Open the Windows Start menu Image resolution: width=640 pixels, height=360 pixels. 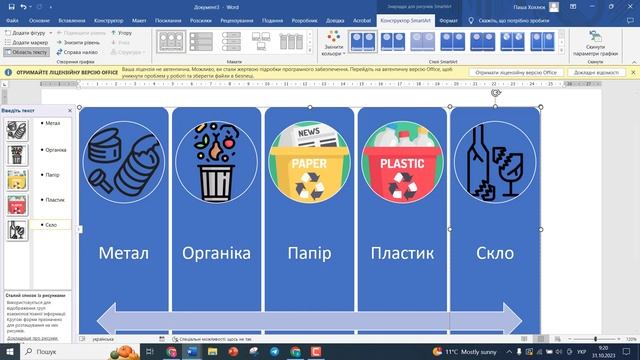[10, 351]
